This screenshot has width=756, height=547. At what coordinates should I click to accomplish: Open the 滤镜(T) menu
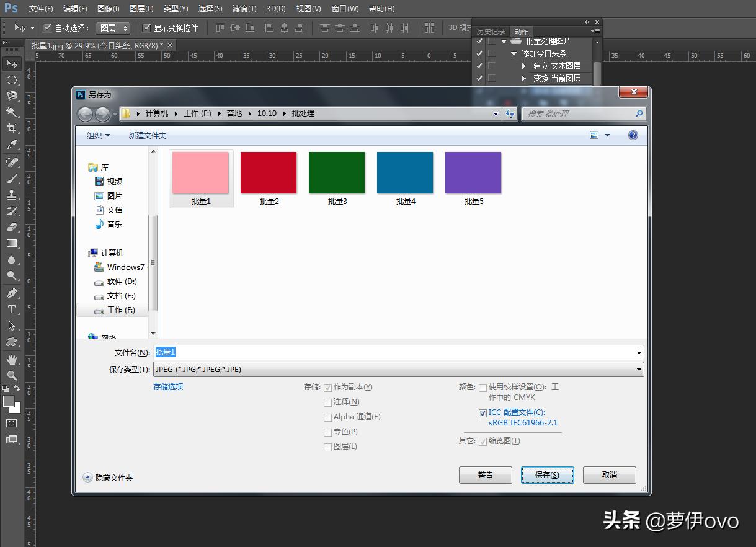tap(244, 9)
